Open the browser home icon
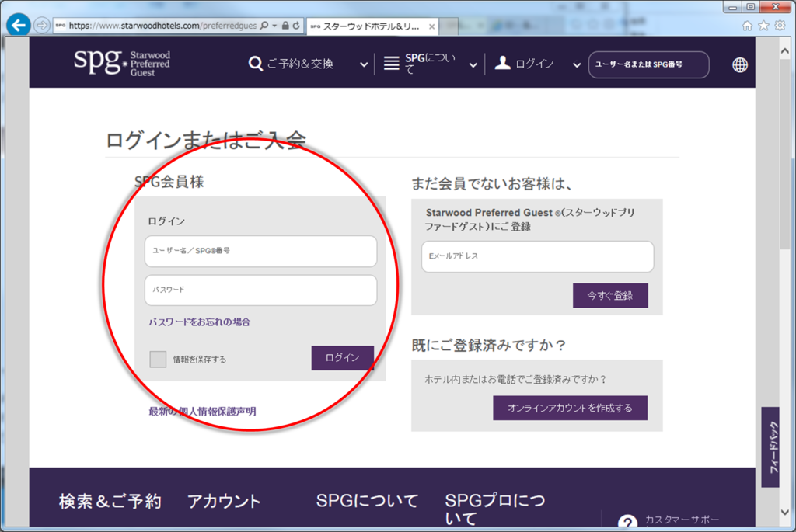This screenshot has height=532, width=796. (747, 26)
